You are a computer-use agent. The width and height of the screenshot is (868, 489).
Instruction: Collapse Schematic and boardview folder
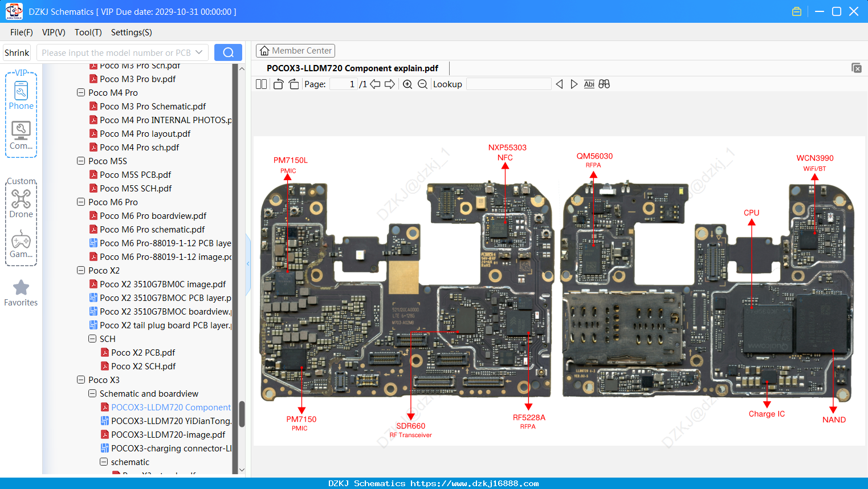[92, 393]
